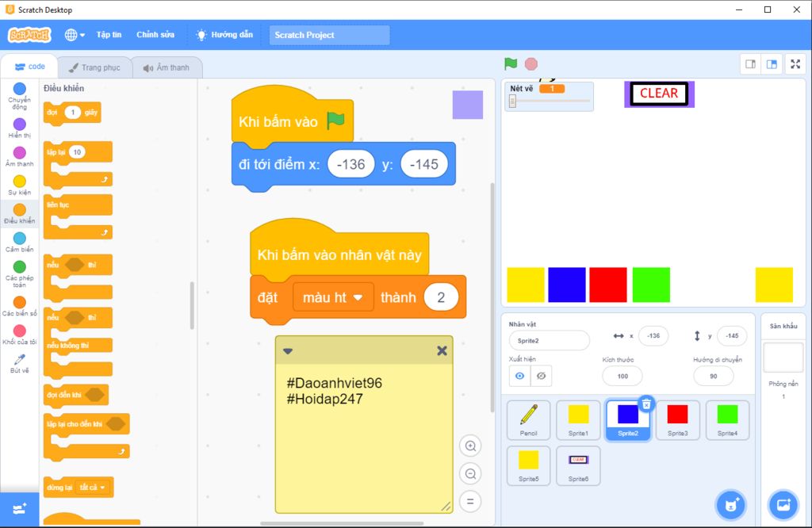Viewport: 812px width, 528px height.
Task: Click the add extension button
Action: 19,509
